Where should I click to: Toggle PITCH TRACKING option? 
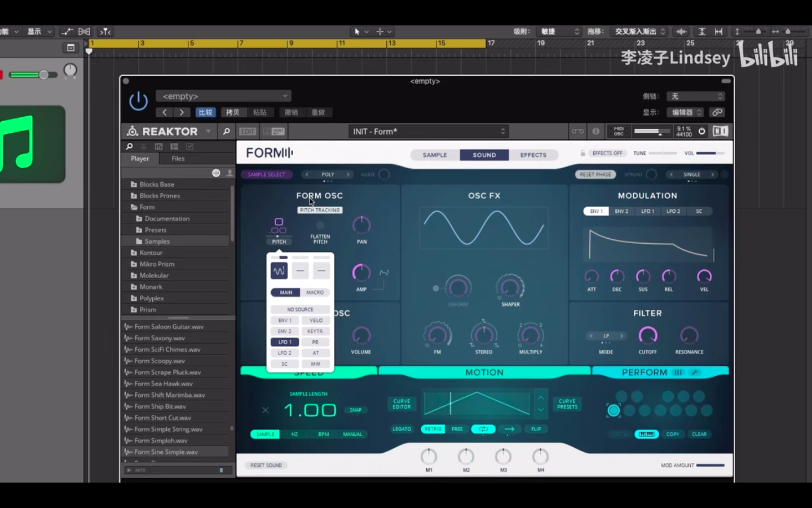tap(320, 210)
